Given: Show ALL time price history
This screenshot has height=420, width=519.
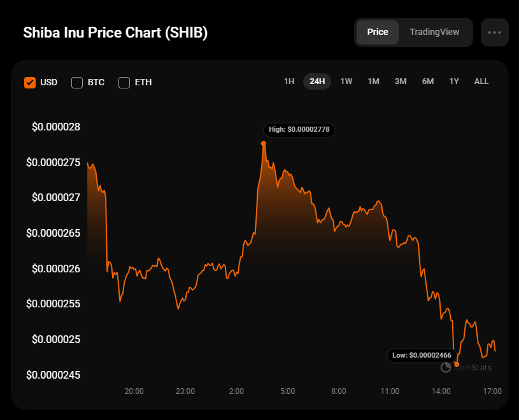Looking at the screenshot, I should point(481,81).
